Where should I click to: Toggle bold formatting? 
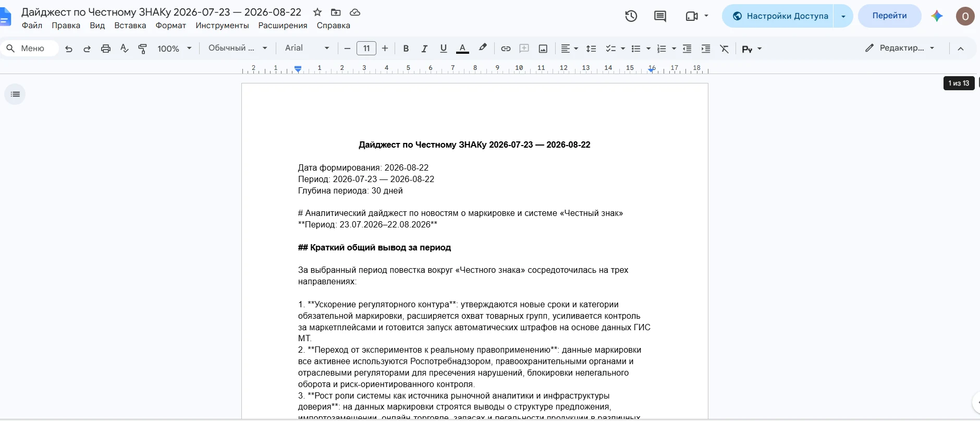click(x=406, y=49)
